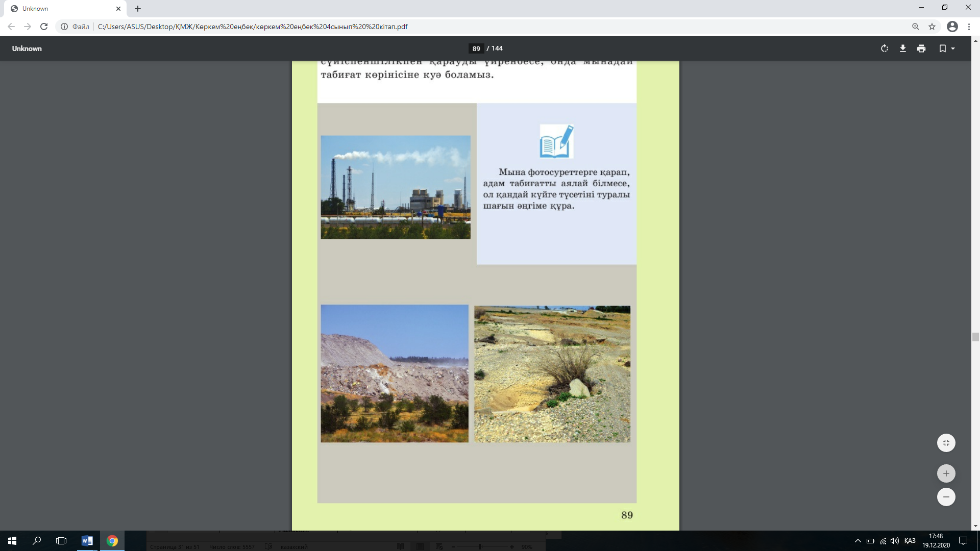Zoom out with the minus button
The height and width of the screenshot is (551, 980).
[x=946, y=497]
